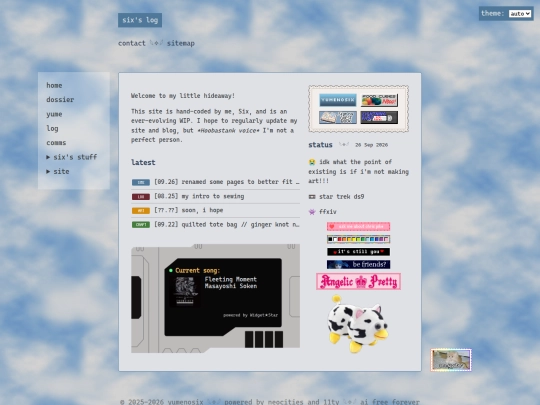Click the album art in Current song widget
Image resolution: width=540 pixels, height=405 pixels.
point(185,291)
